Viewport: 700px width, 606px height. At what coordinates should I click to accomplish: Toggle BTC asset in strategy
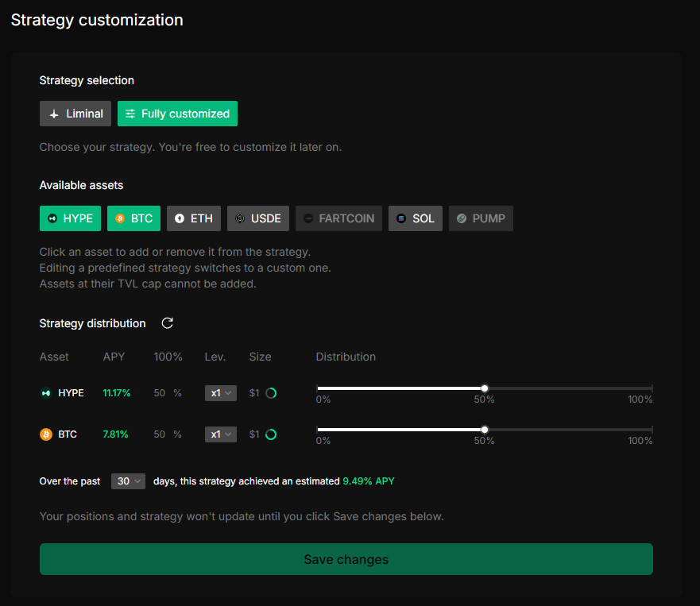point(134,218)
